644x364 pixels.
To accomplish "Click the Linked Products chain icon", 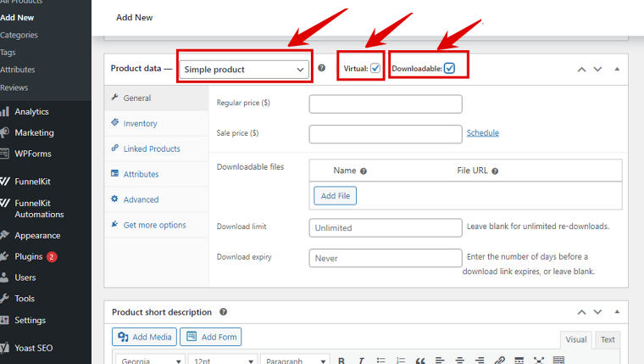I will point(114,148).
